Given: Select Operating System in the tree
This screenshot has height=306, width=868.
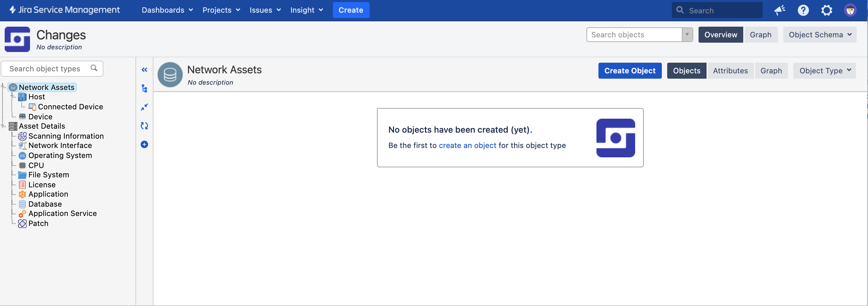Looking at the screenshot, I should coord(60,156).
